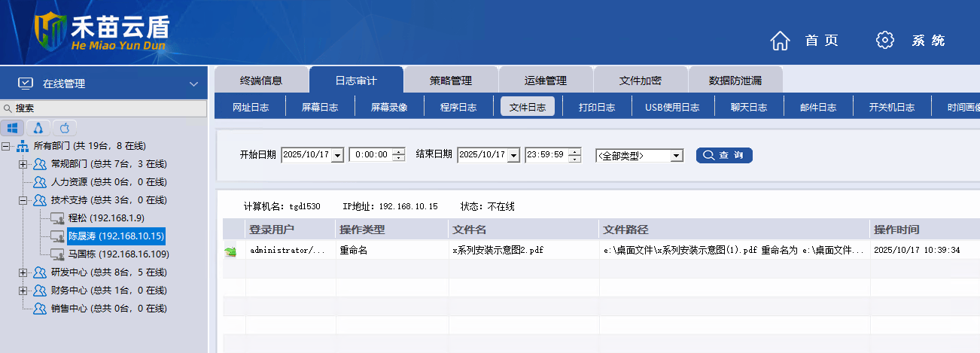Open 系统 settings gear icon
Screen dimensions: 980x353
click(x=885, y=41)
